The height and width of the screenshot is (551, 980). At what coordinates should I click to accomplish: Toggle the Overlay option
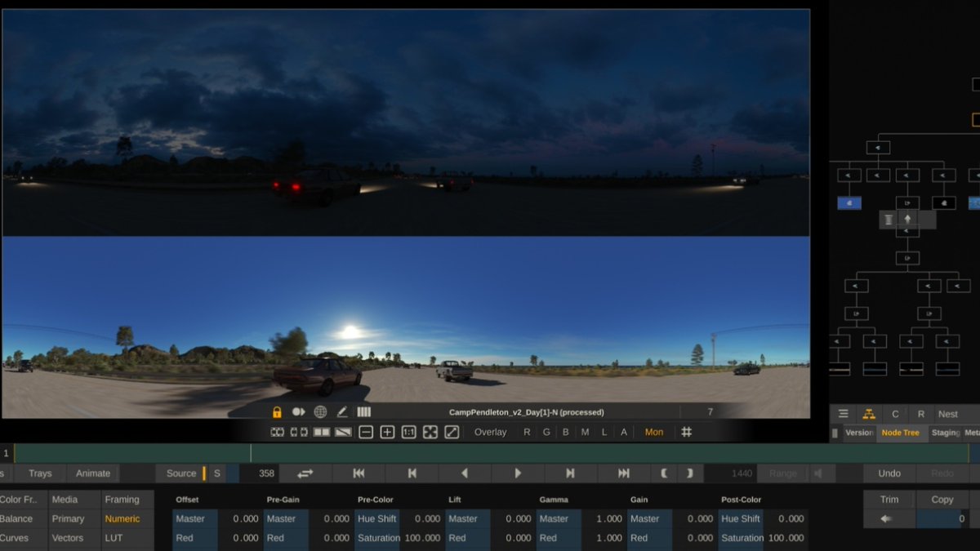click(490, 432)
